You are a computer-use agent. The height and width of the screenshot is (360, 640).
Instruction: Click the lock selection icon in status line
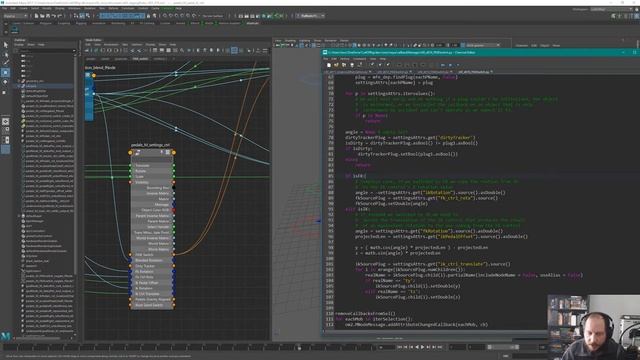click(148, 16)
